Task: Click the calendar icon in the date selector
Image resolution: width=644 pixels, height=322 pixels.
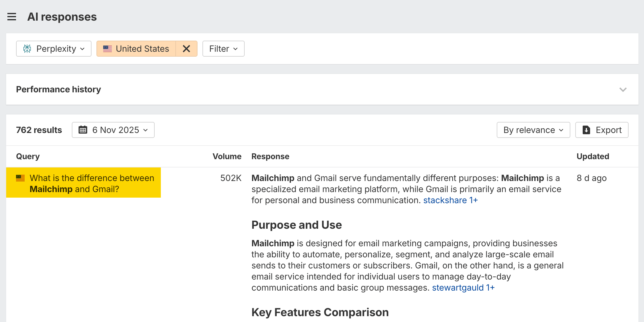Action: [x=83, y=130]
